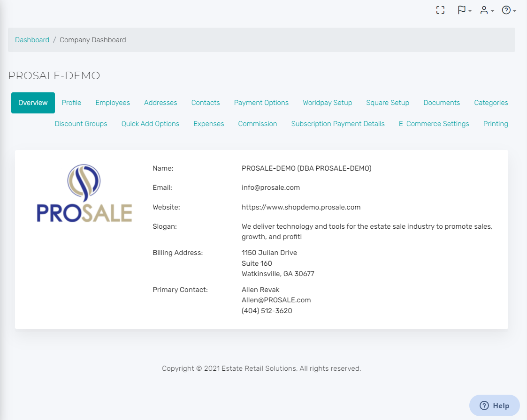Click the copyright footer text

coord(261,368)
